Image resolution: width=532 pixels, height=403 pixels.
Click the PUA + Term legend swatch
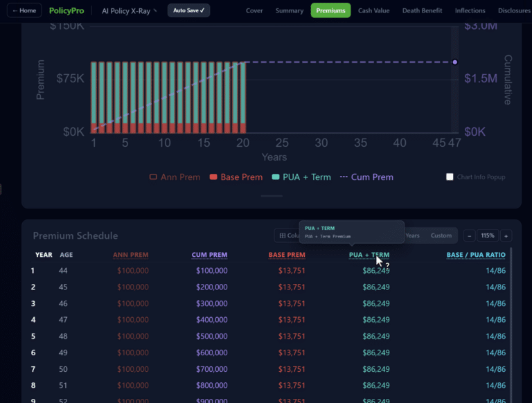coord(276,177)
